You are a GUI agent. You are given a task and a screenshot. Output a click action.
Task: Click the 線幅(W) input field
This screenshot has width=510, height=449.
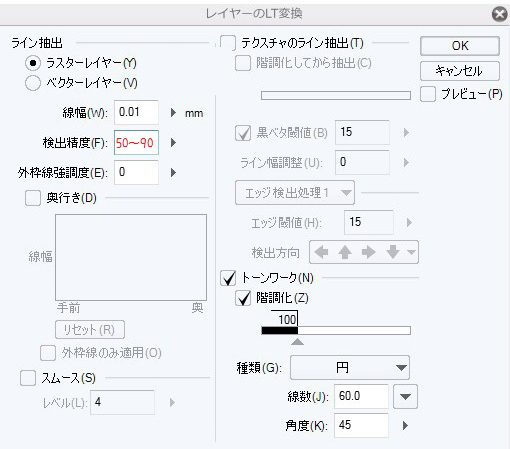(x=136, y=112)
